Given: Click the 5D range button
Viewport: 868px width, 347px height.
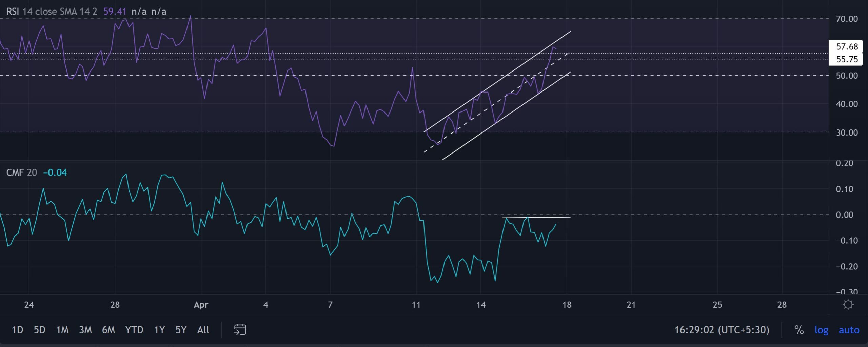Looking at the screenshot, I should [39, 330].
